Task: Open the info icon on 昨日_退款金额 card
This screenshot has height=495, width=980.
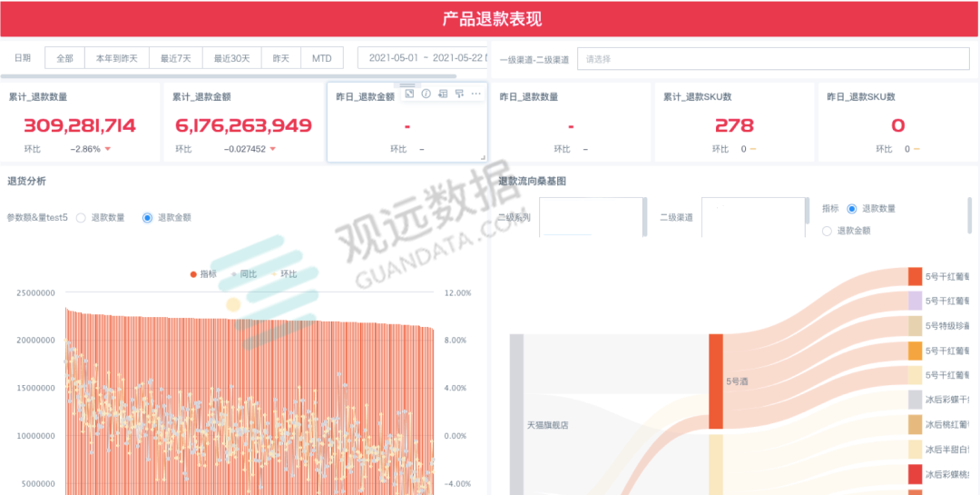Action: (426, 94)
